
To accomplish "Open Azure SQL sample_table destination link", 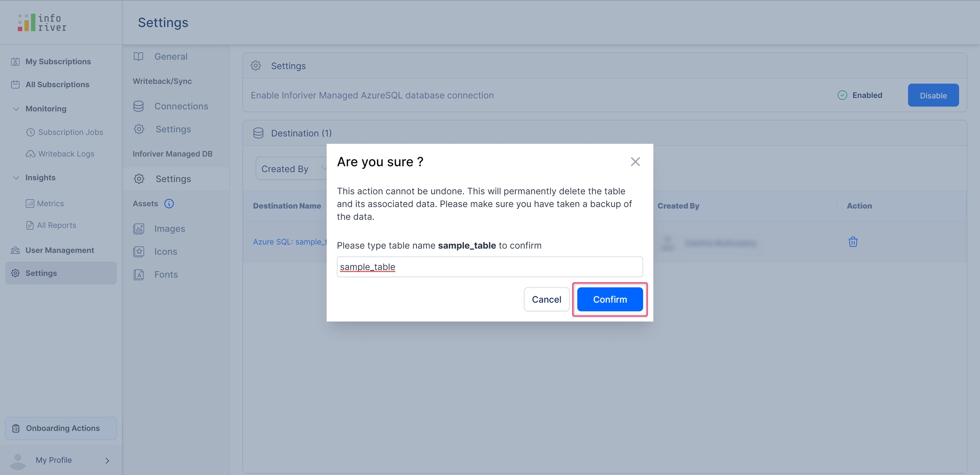I will click(289, 242).
